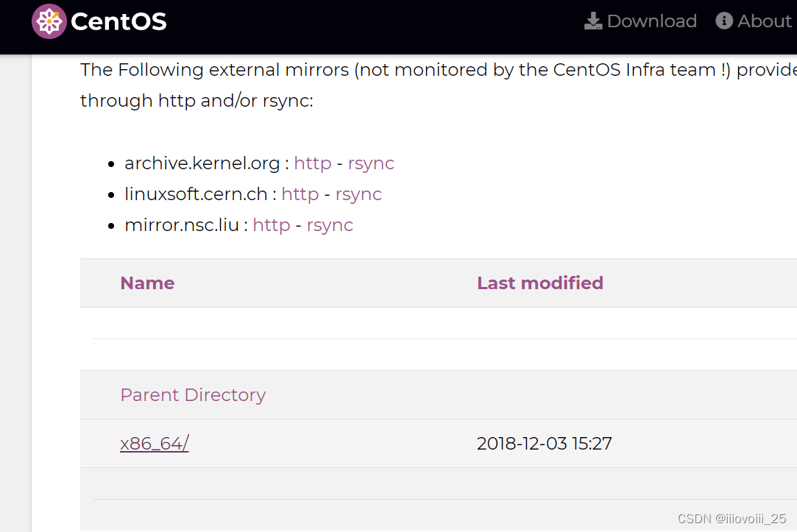This screenshot has height=532, width=797.
Task: Open the Download menu item
Action: tap(640, 21)
